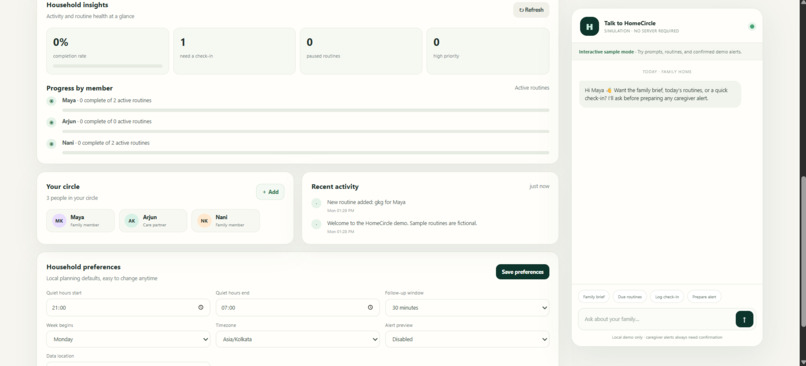Open the Nani member card

[226, 221]
